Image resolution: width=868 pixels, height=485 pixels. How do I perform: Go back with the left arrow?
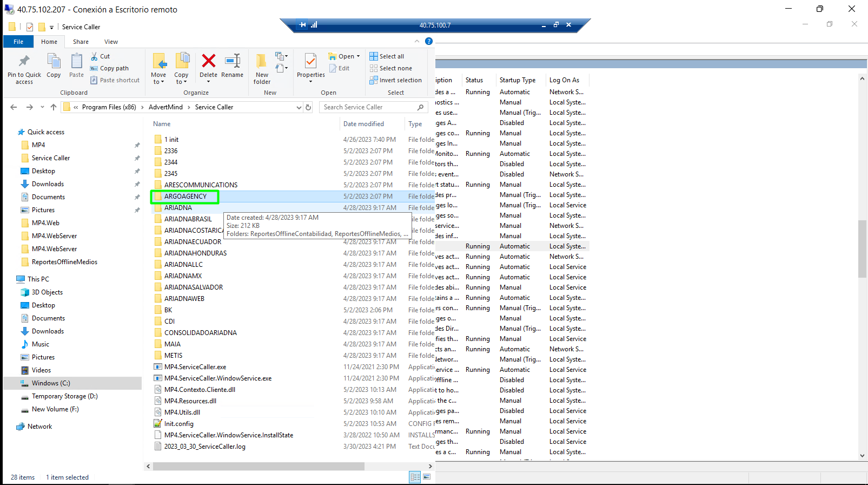[14, 107]
